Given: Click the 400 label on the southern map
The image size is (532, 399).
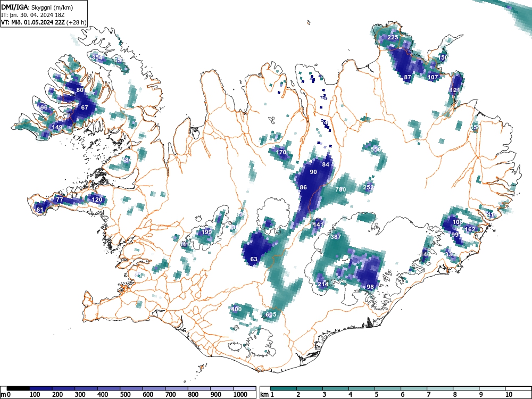Looking at the screenshot, I should [236, 309].
